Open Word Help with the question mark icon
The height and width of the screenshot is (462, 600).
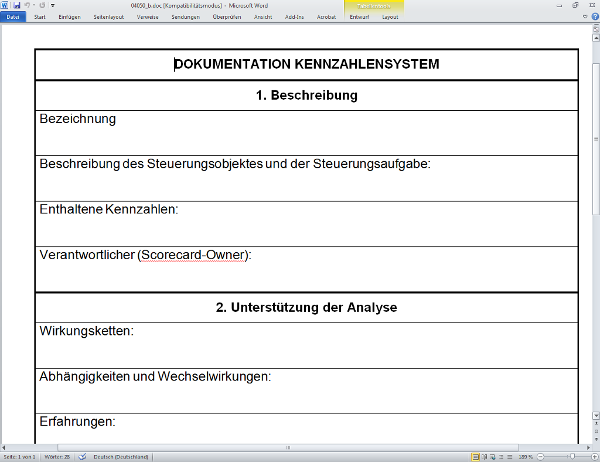pyautogui.click(x=593, y=17)
